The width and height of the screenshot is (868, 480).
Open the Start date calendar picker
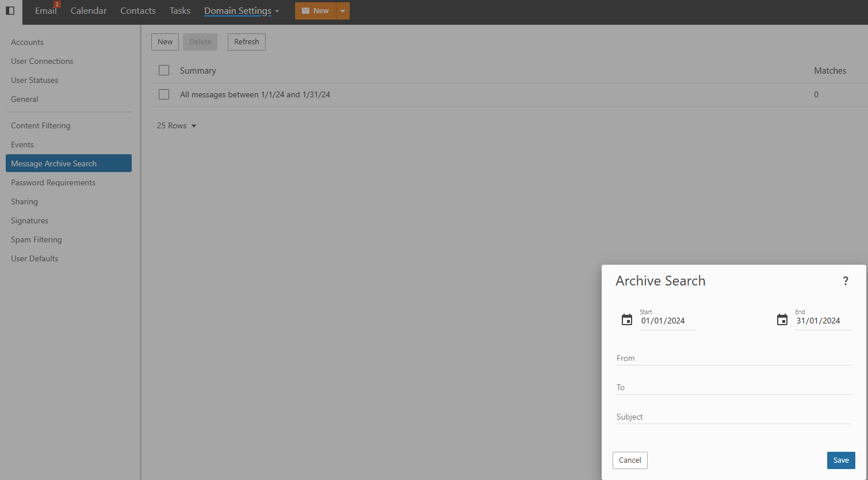(627, 320)
